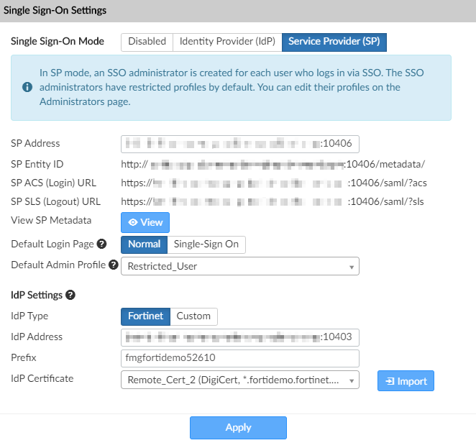This screenshot has height=448, width=476.
Task: Select Service Provider (SP) mode
Action: [334, 42]
